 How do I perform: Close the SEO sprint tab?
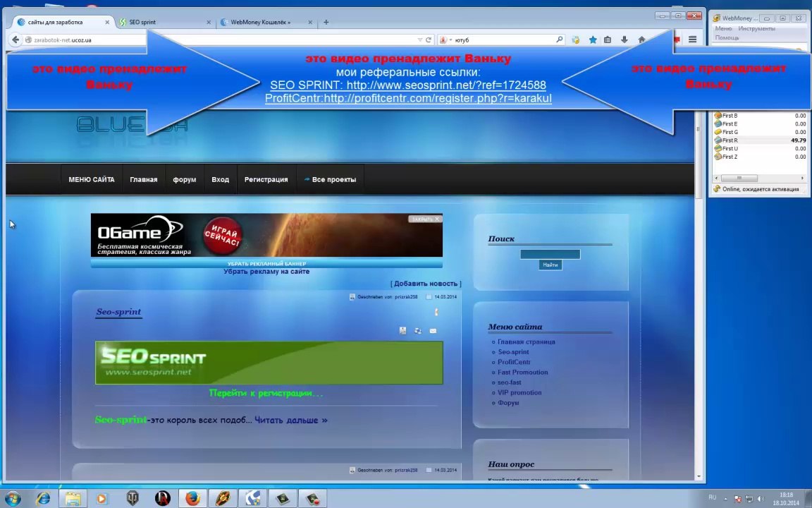(209, 23)
